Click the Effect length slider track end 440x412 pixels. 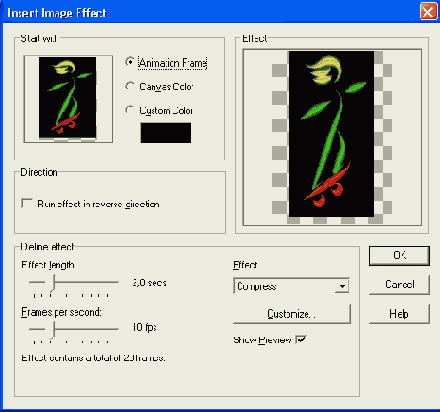[117, 282]
